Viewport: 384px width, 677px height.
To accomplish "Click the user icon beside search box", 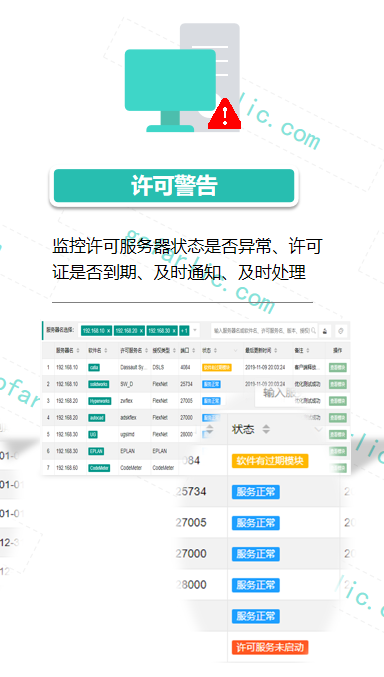I will coord(325,331).
